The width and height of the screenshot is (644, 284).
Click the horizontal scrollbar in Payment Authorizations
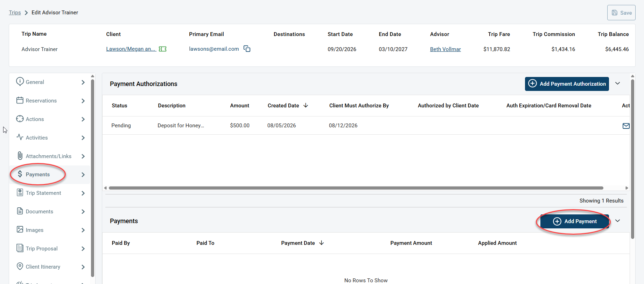356,188
